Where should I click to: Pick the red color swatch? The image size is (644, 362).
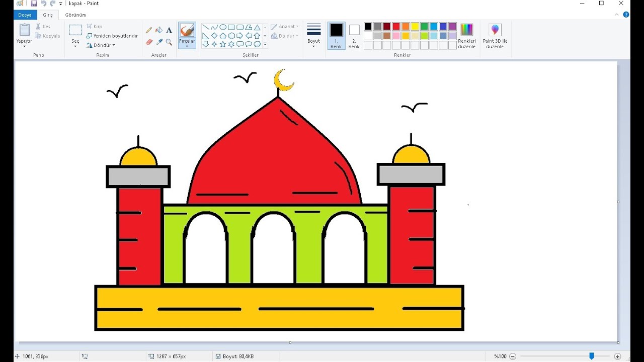coord(396,27)
